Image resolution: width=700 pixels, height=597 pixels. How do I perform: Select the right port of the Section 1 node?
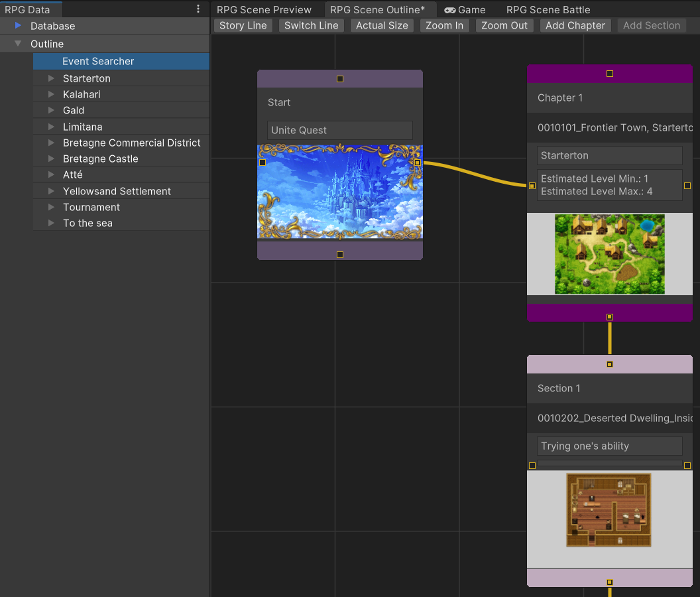pyautogui.click(x=687, y=466)
